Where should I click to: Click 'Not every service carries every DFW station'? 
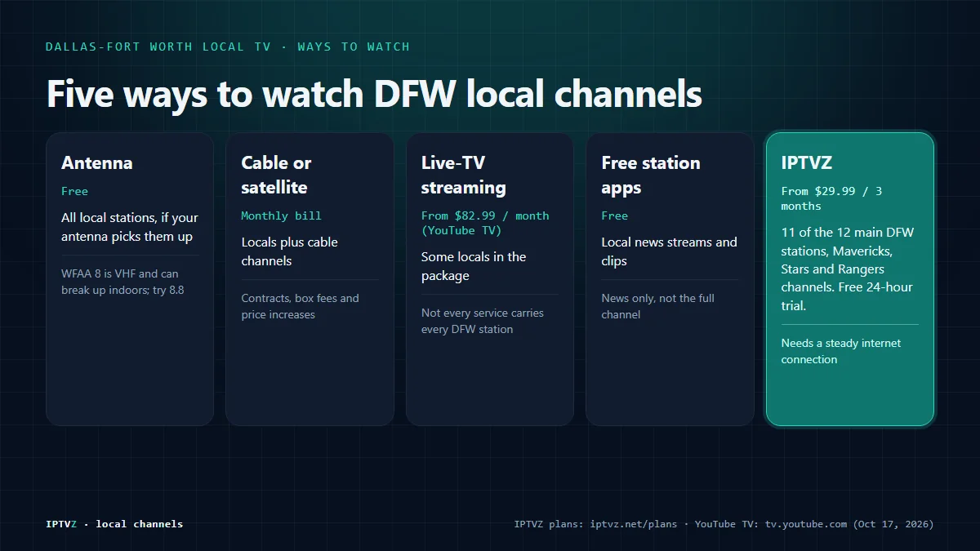click(483, 321)
